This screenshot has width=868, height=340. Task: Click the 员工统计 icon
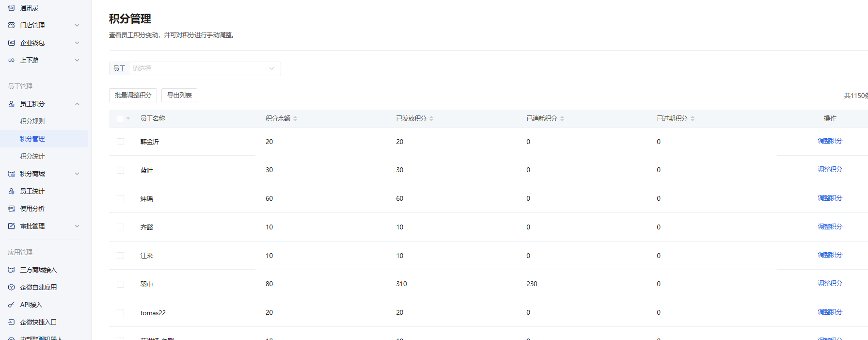pos(12,191)
